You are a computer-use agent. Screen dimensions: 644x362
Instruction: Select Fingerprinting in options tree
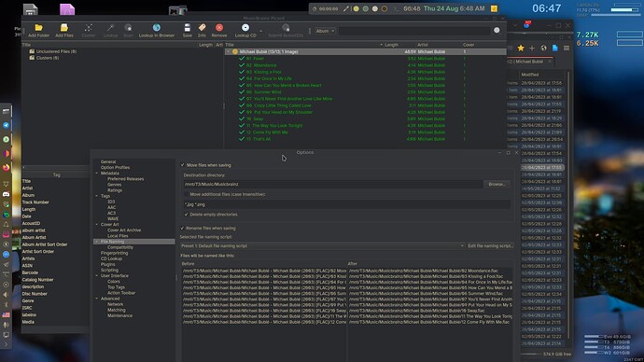coord(114,253)
